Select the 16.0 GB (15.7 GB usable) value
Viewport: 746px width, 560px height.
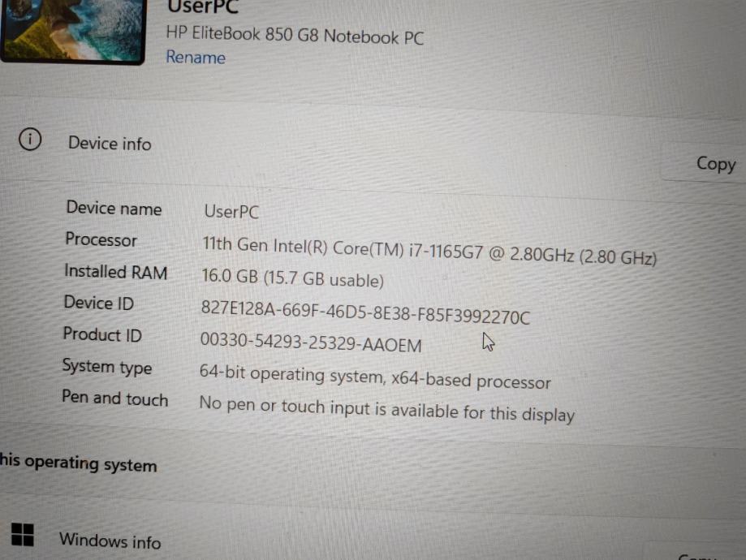pos(292,278)
